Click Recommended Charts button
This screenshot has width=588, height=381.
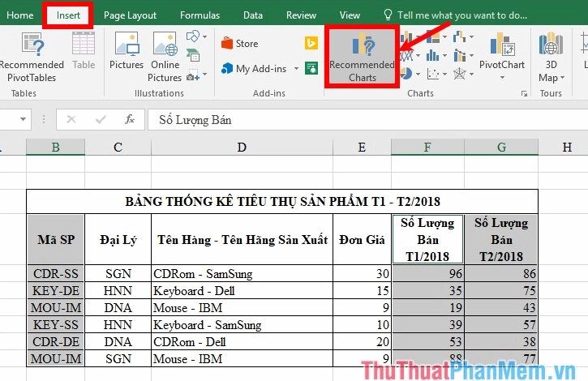pyautogui.click(x=362, y=57)
